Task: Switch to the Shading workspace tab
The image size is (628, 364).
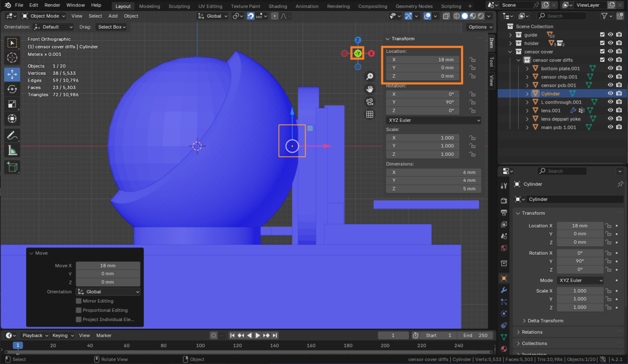Action: (x=278, y=6)
